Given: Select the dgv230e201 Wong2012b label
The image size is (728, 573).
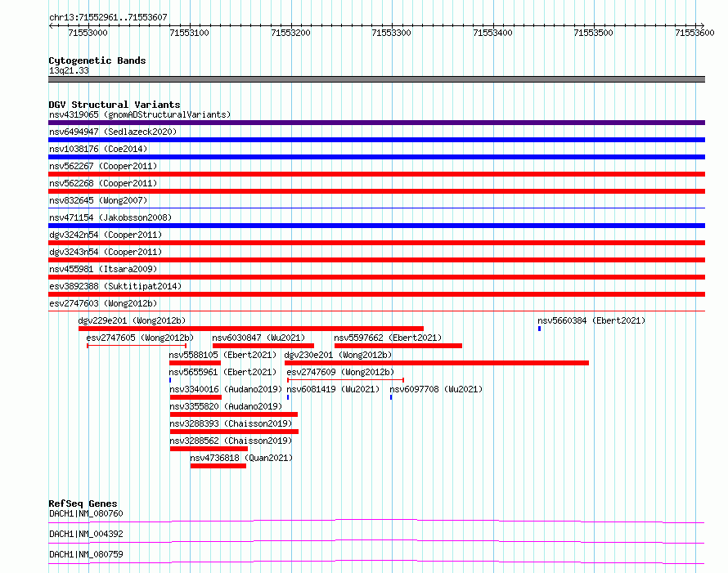Looking at the screenshot, I should [338, 355].
